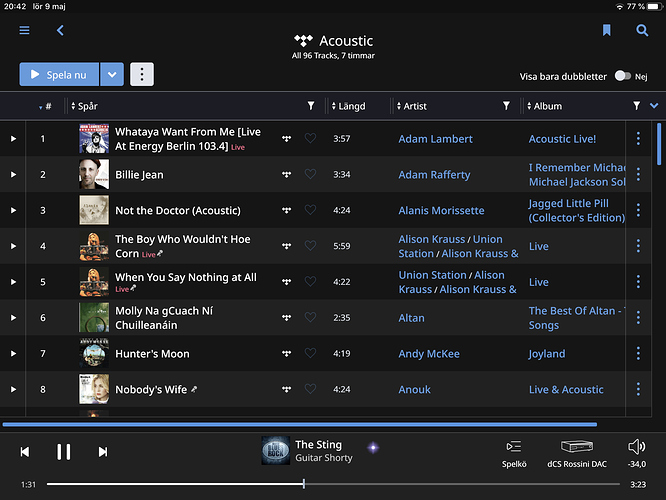
Task: Filter the Album column
Action: click(x=636, y=106)
